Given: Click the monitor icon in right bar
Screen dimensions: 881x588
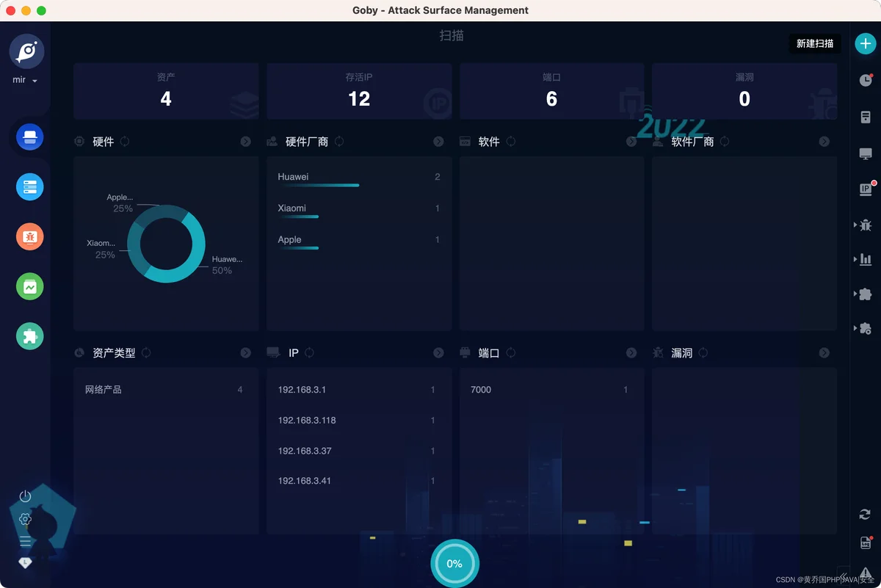Looking at the screenshot, I should [x=866, y=153].
